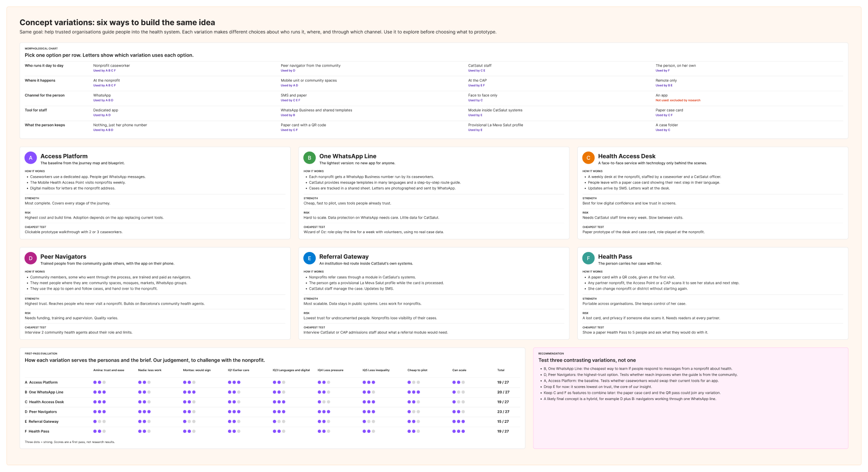Click the '20 / 27' total score

point(503,392)
